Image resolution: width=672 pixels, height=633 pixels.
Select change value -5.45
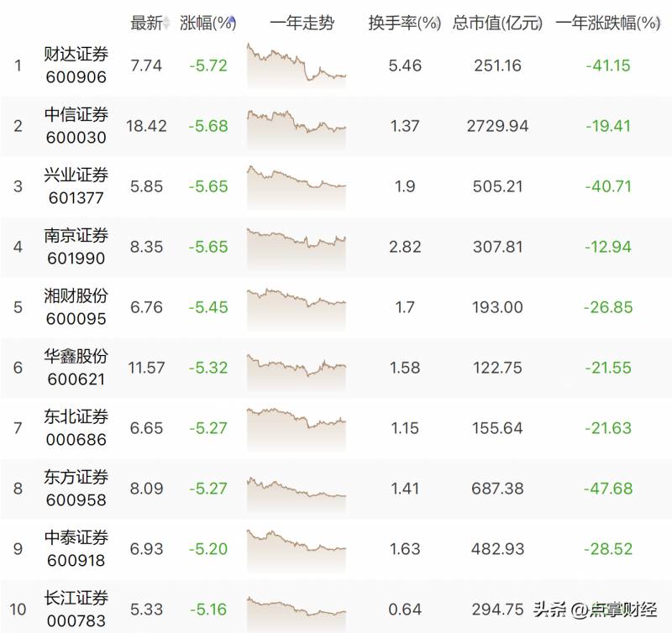pos(208,307)
